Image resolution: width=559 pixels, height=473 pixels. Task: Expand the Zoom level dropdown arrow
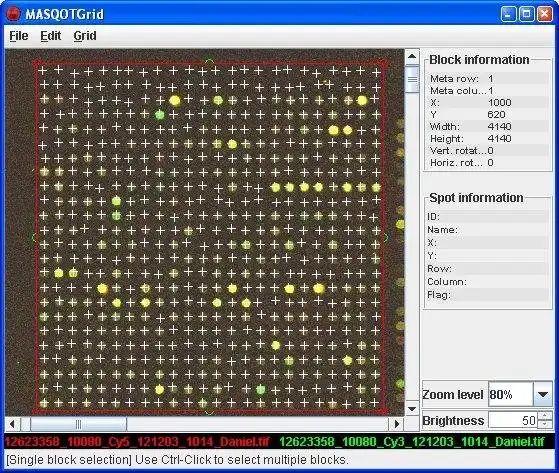[x=543, y=394]
